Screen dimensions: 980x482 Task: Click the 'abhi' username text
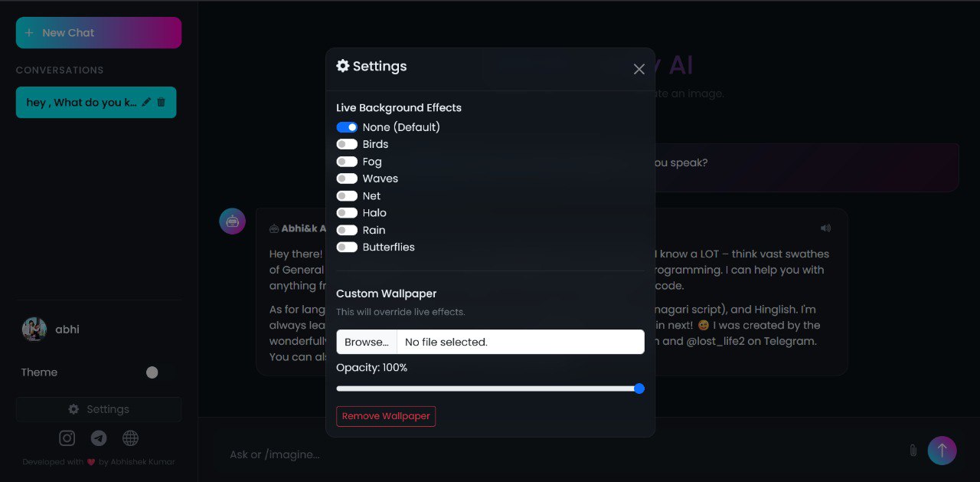click(x=67, y=330)
